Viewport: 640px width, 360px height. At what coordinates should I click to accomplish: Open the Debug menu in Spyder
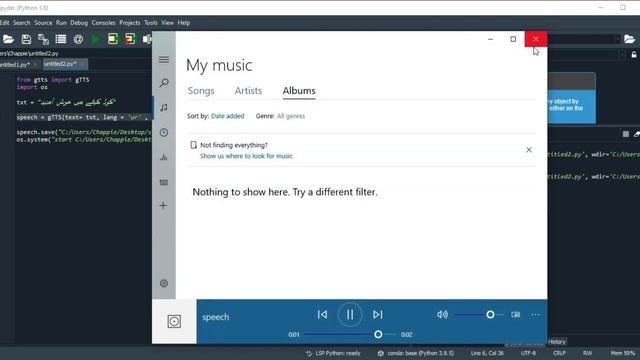pyautogui.click(x=79, y=23)
